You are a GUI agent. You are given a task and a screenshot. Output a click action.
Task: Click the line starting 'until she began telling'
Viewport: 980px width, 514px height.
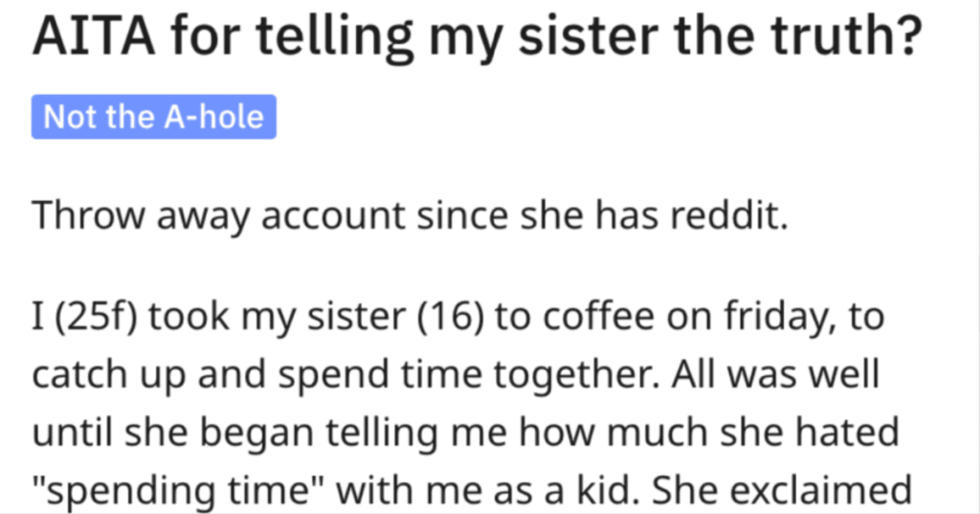(x=466, y=433)
